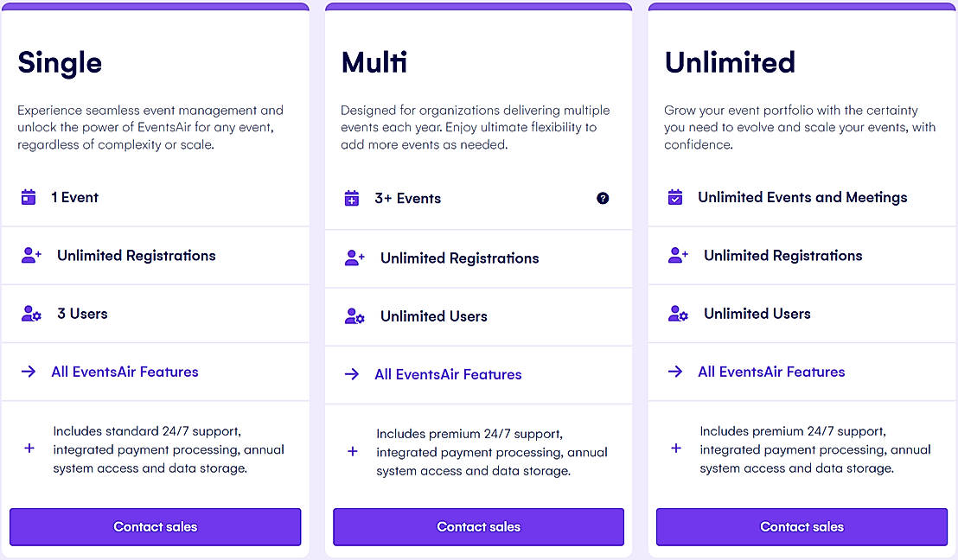Click the add-user icon in the Multi plan

(354, 258)
